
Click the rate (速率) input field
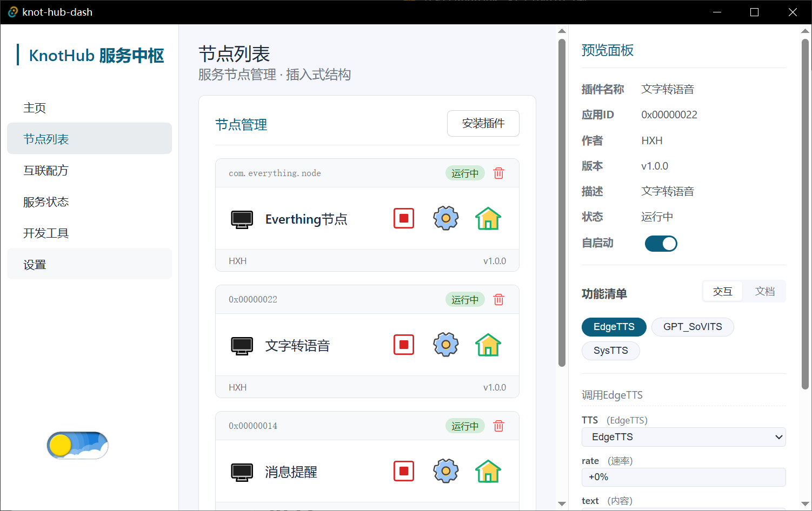(x=683, y=477)
